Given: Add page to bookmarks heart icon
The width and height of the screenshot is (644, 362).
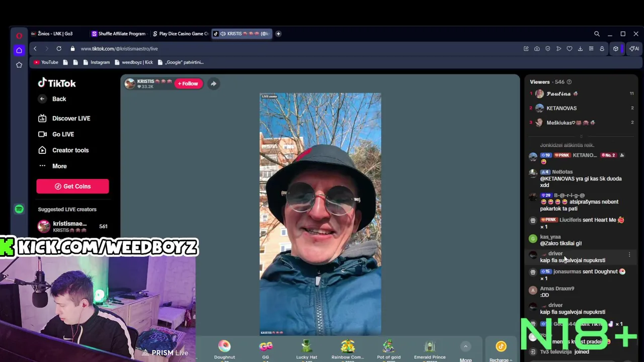Looking at the screenshot, I should coord(570,49).
